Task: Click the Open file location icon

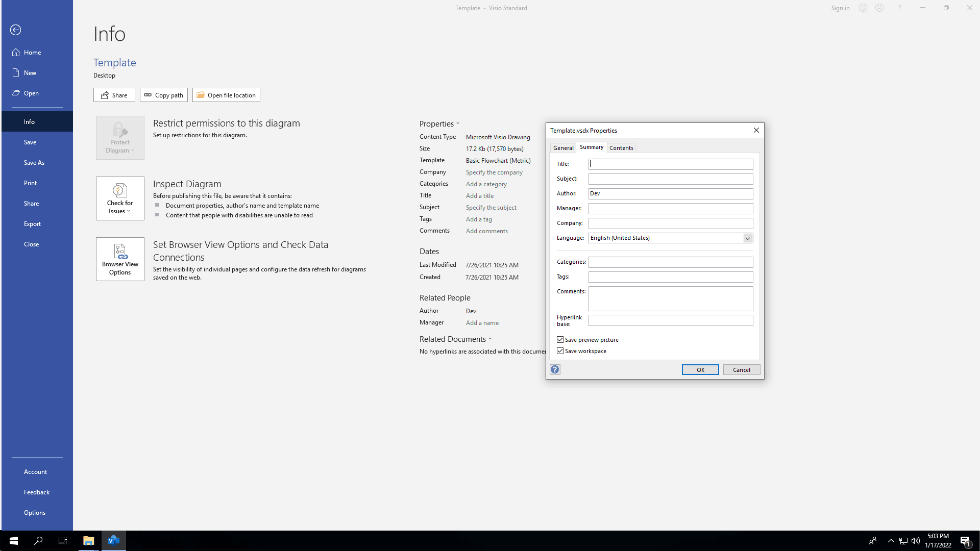Action: 200,95
